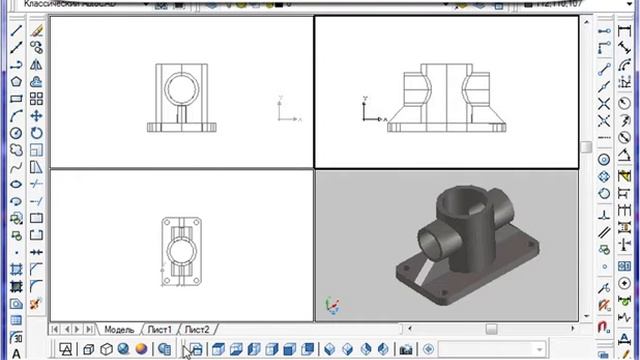
Task: Select the Chamfer modify tool
Action: pyautogui.click(x=36, y=269)
